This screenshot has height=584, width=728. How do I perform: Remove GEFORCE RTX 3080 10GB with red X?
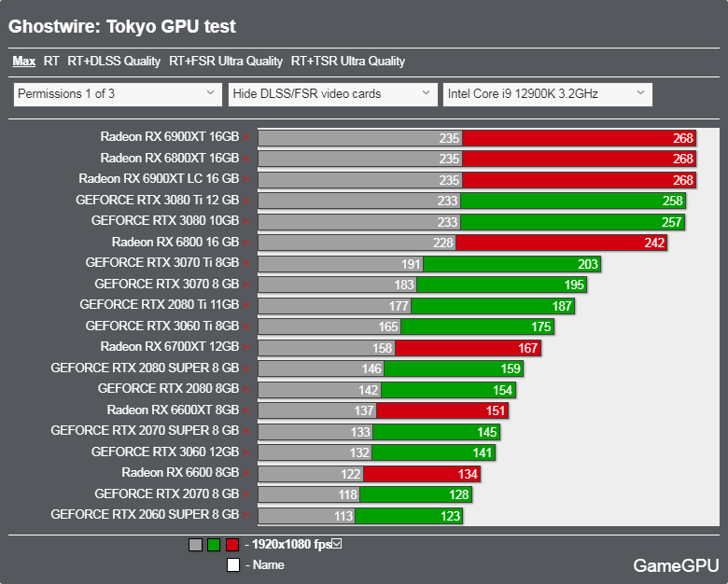click(x=245, y=221)
